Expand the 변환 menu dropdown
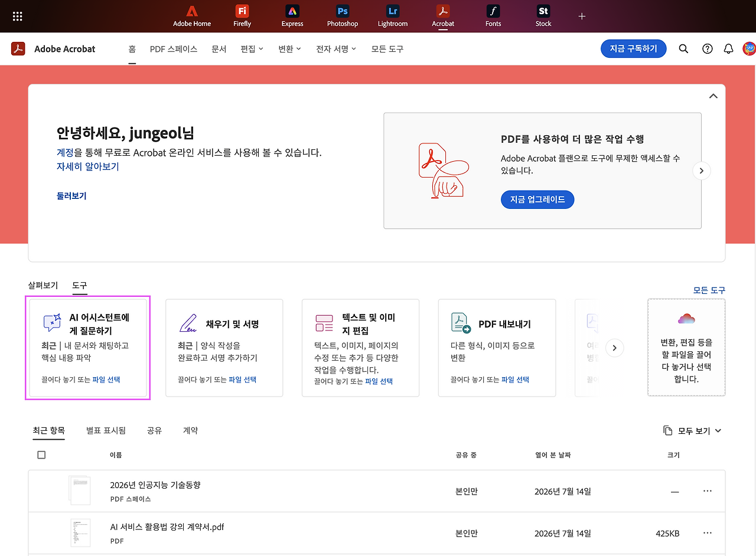The image size is (756, 556). (290, 49)
